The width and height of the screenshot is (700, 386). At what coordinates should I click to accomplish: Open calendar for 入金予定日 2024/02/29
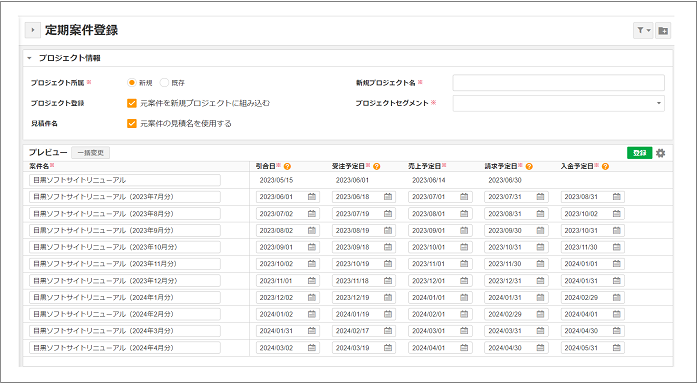617,297
